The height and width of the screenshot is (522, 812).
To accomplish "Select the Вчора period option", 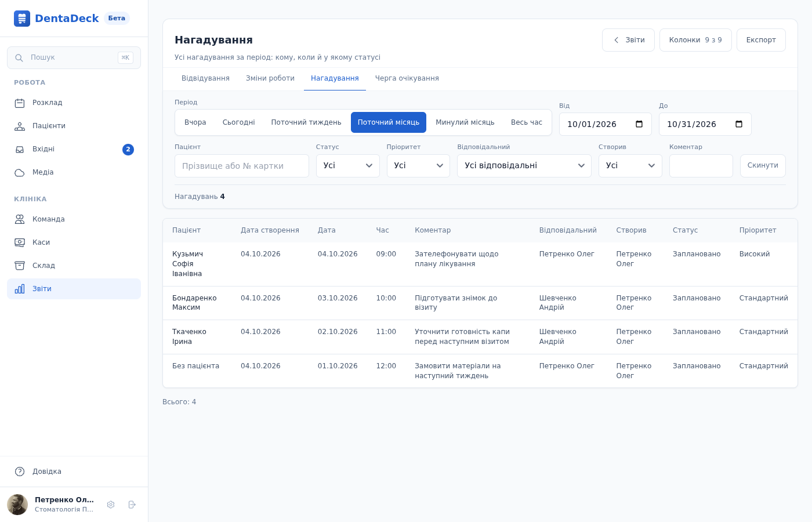I will click(x=195, y=122).
